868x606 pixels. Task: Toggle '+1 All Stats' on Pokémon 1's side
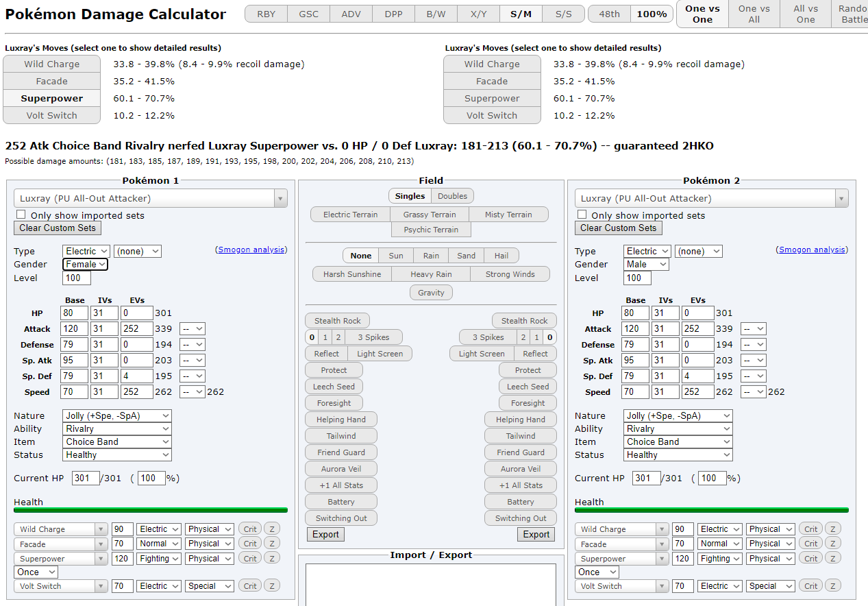click(x=341, y=485)
